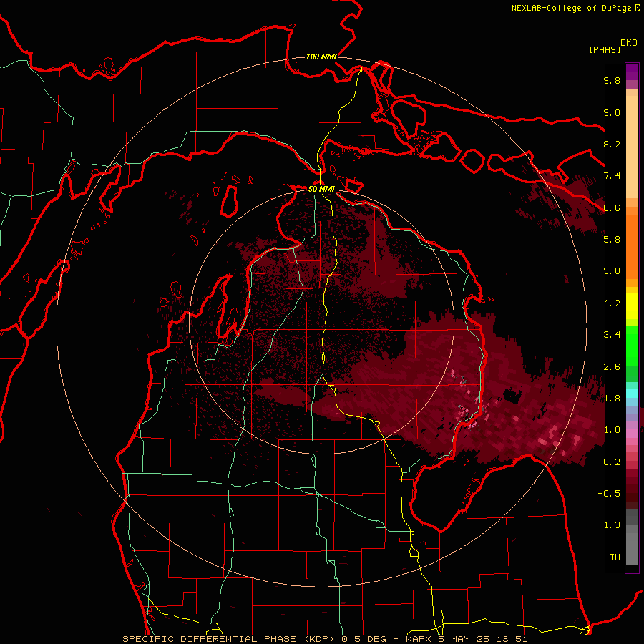Select the 2.6 scale value
The image size is (644, 644).
tap(612, 367)
